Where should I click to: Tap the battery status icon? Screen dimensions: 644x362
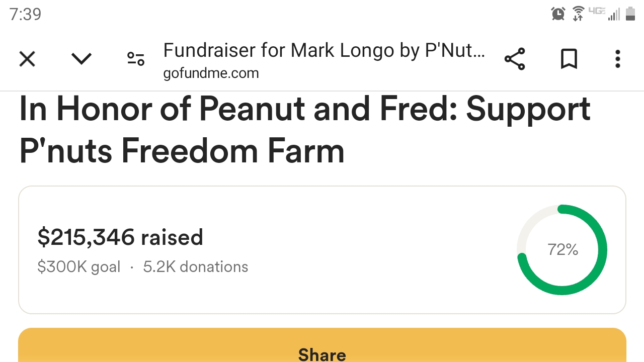630,14
